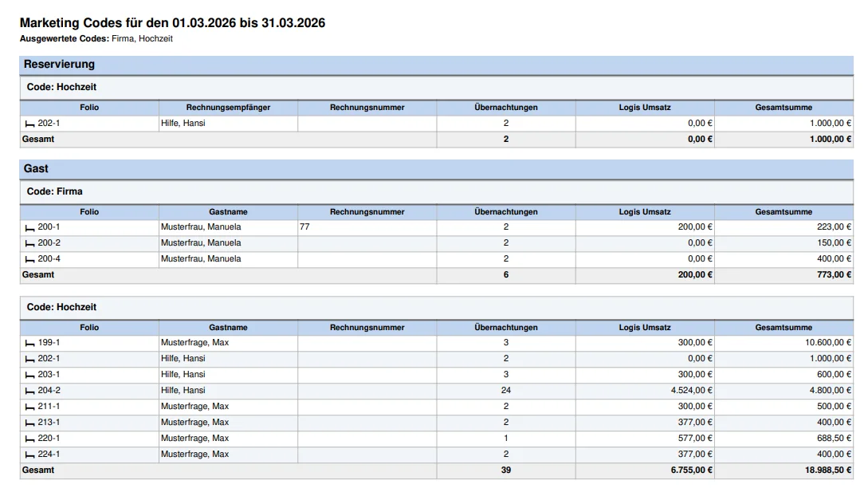
Task: Select the bed icon next to folio 203-1
Action: point(30,376)
